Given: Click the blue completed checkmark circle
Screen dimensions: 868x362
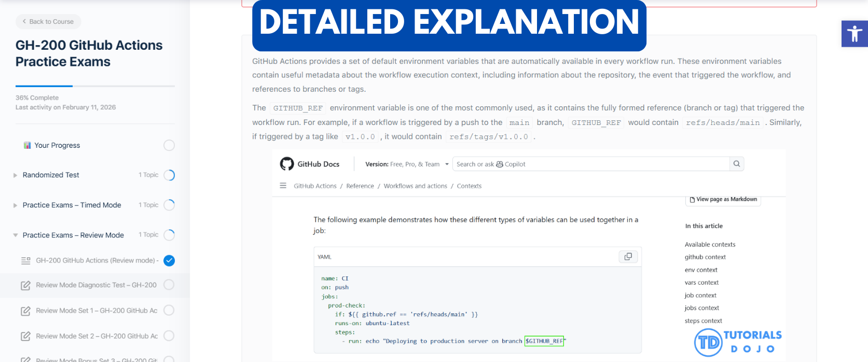Looking at the screenshot, I should tap(169, 260).
